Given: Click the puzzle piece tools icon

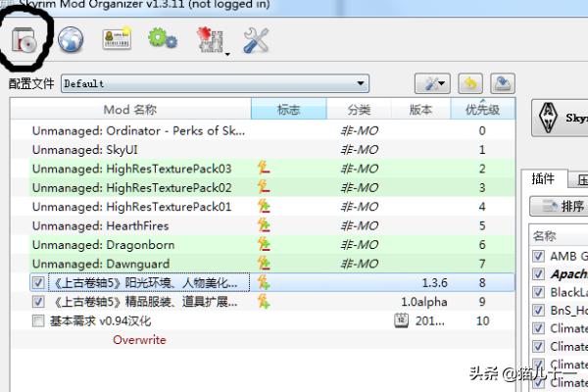Looking at the screenshot, I should (209, 40).
